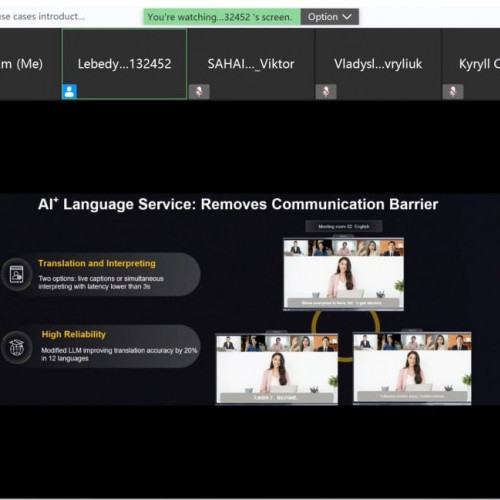500x500 pixels.
Task: Click the High Reliability heading
Action: pos(74,334)
